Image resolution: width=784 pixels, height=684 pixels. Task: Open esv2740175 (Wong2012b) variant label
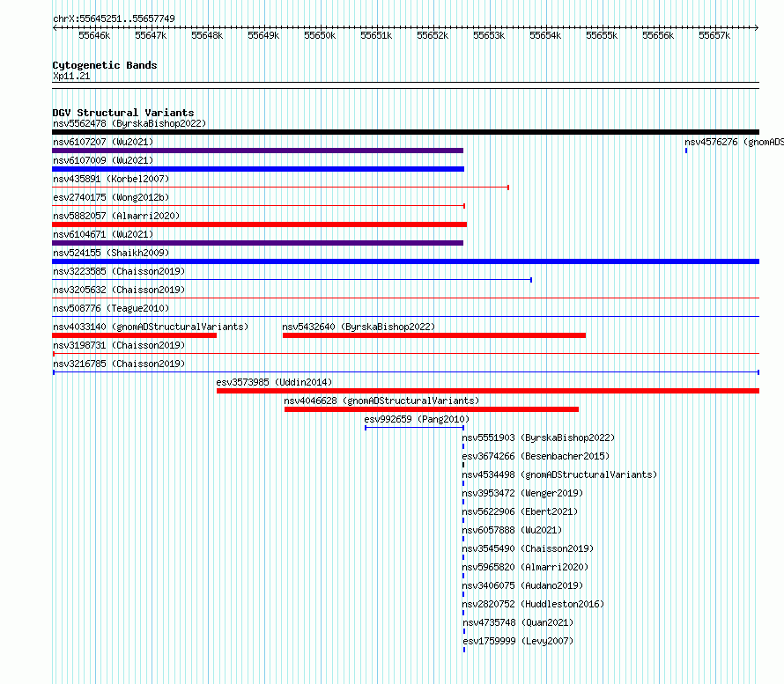111,197
